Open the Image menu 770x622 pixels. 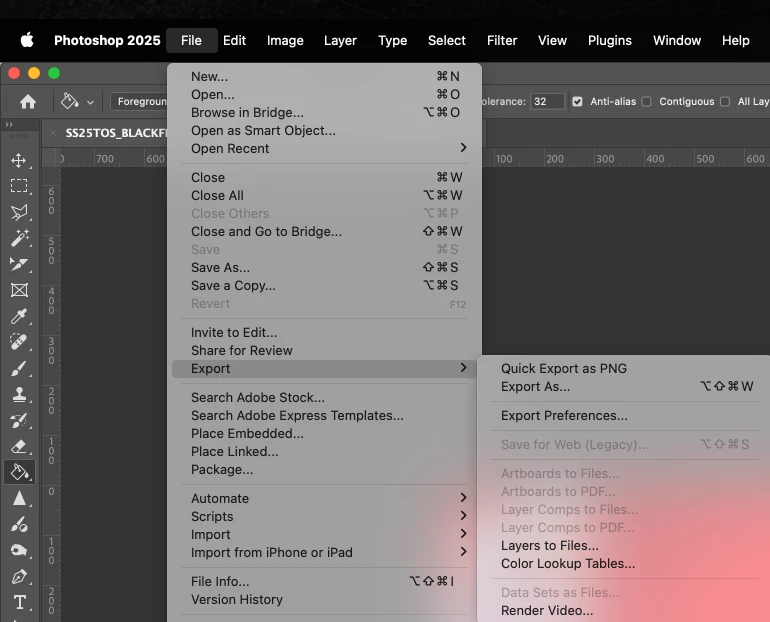[285, 40]
